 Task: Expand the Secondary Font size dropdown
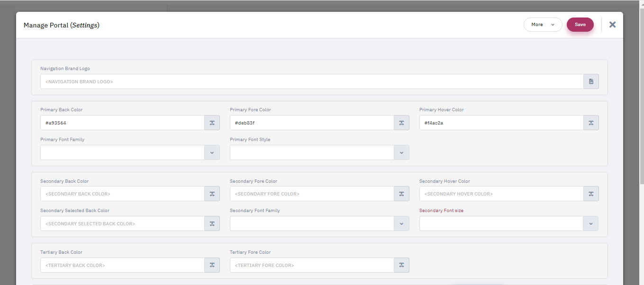point(590,223)
